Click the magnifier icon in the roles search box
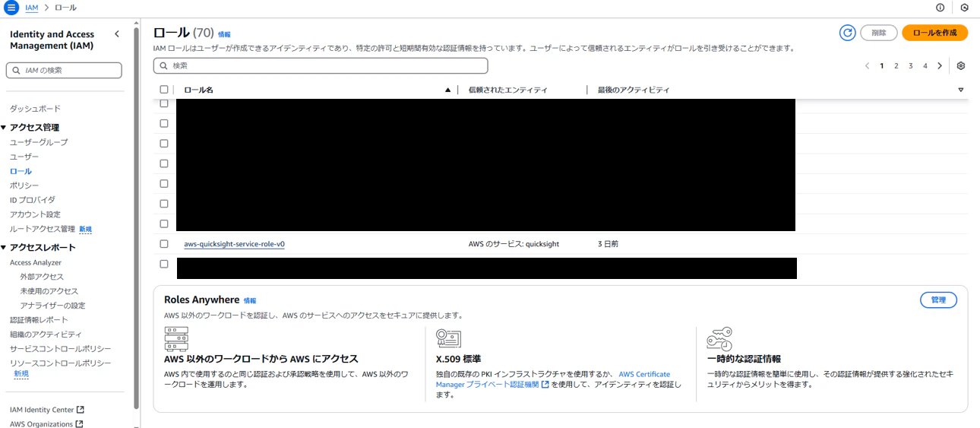 (163, 66)
